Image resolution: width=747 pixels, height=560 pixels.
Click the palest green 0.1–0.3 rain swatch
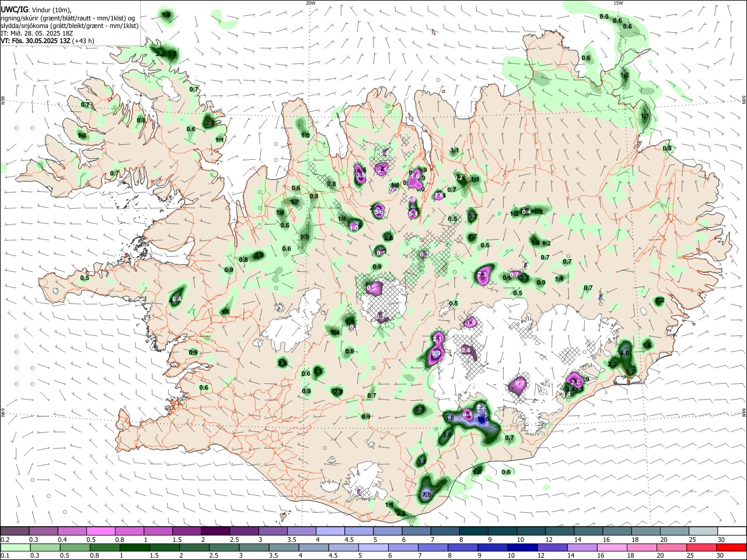tap(15, 547)
